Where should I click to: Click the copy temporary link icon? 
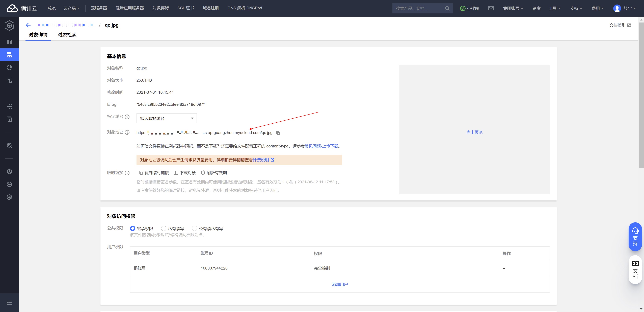141,173
